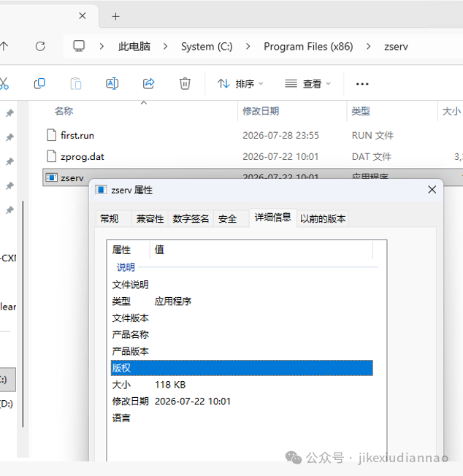This screenshot has height=476, width=463.
Task: Expand chevron after Program Files (x86)
Action: click(369, 47)
